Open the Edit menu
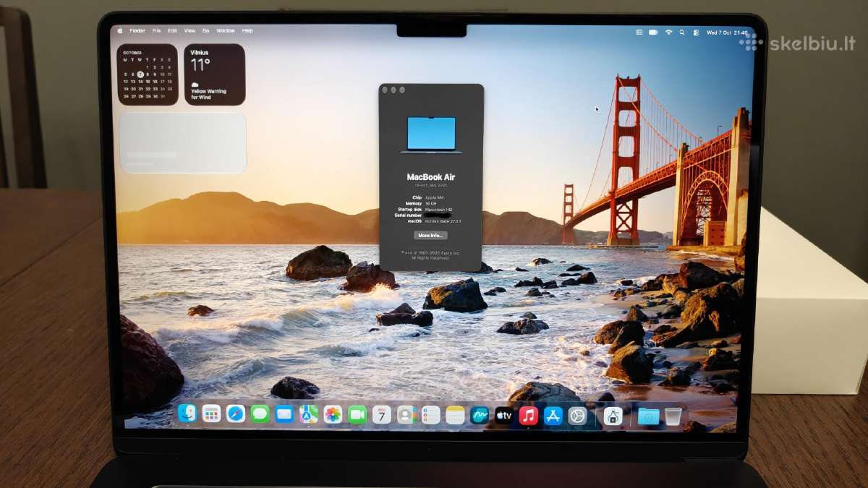The image size is (868, 488). (x=172, y=30)
